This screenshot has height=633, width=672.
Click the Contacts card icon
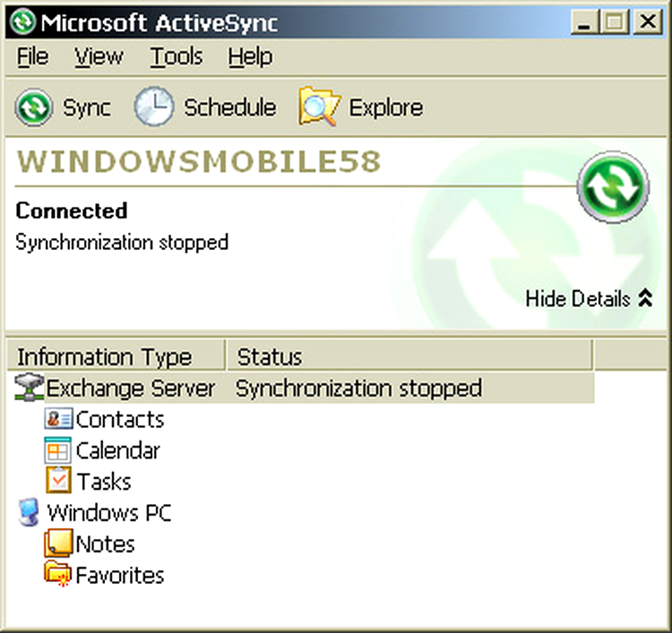click(58, 419)
